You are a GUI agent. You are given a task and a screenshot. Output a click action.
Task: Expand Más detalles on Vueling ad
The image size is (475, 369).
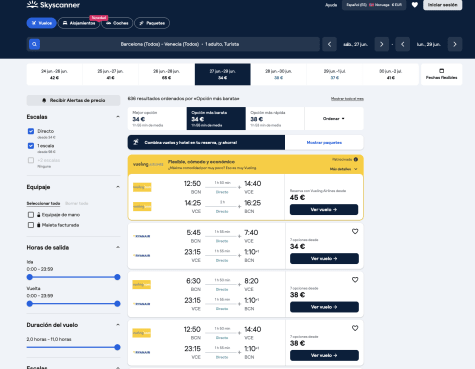[343, 169]
